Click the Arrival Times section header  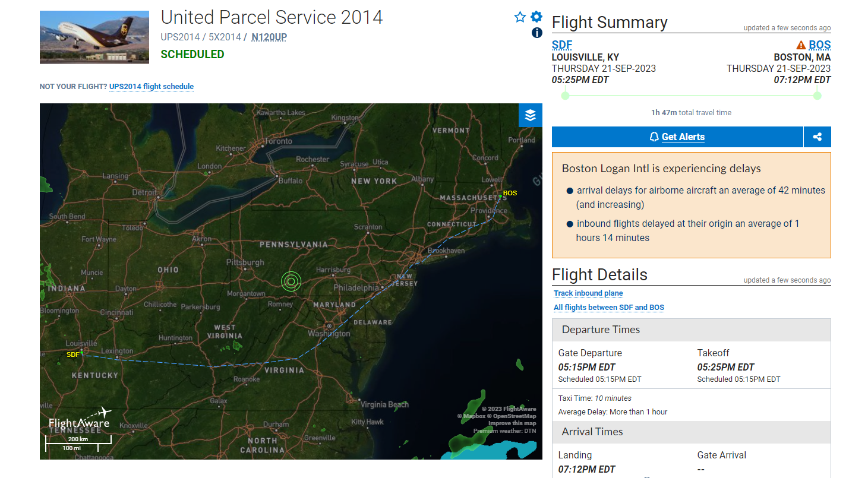coord(692,432)
